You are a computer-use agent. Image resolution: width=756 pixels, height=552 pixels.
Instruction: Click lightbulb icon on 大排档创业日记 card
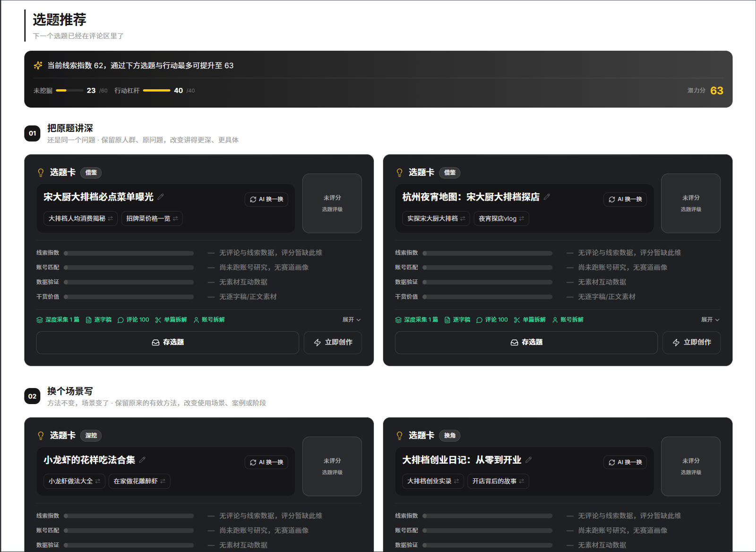(399, 435)
